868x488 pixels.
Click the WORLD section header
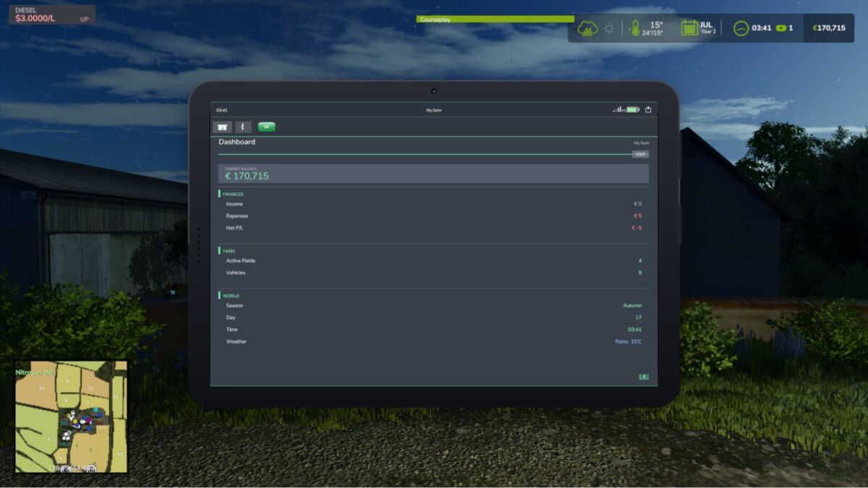pyautogui.click(x=231, y=296)
